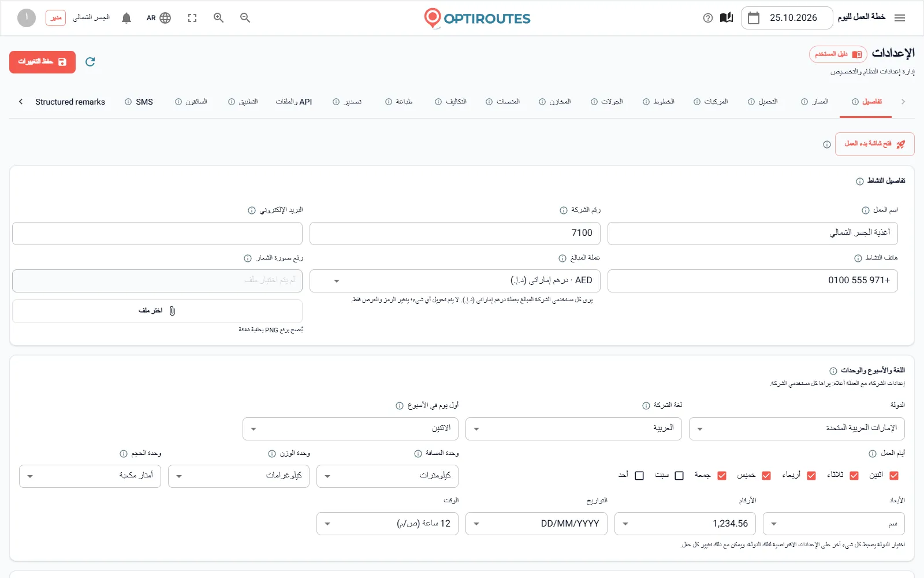924x578 pixels.
Task: Uncheck the جمعة workday checkbox
Action: [x=722, y=476]
